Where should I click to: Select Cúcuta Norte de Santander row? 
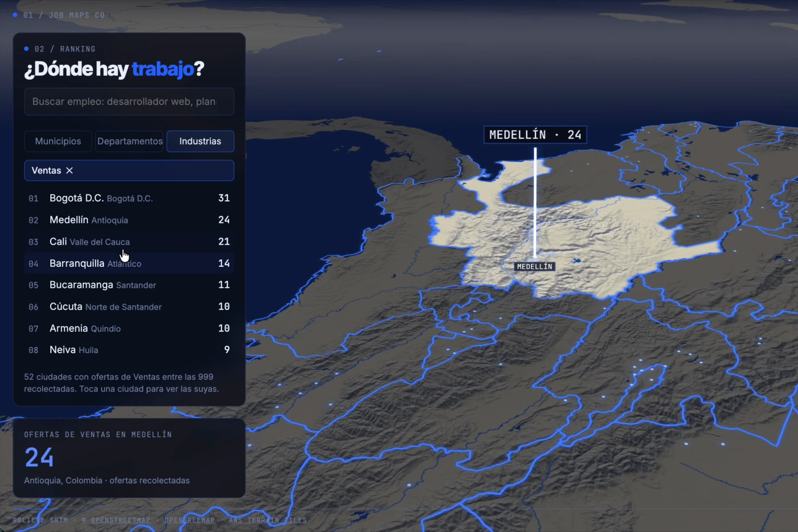click(129, 307)
